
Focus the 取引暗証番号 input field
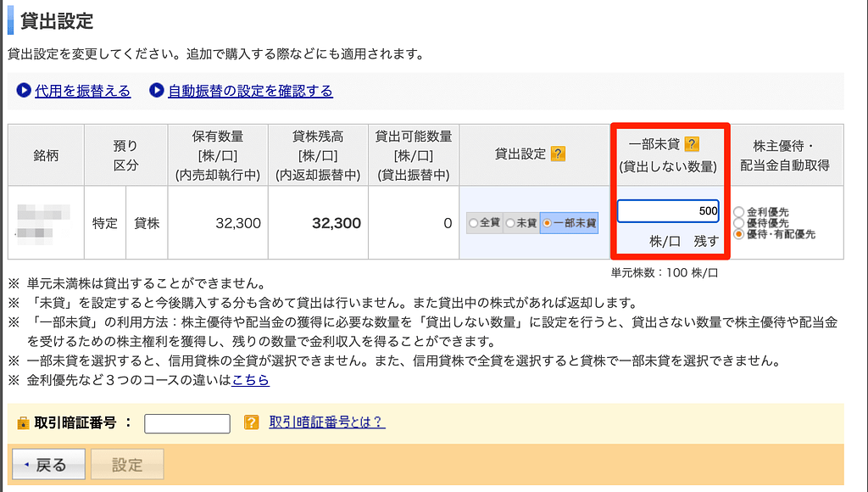pyautogui.click(x=187, y=423)
